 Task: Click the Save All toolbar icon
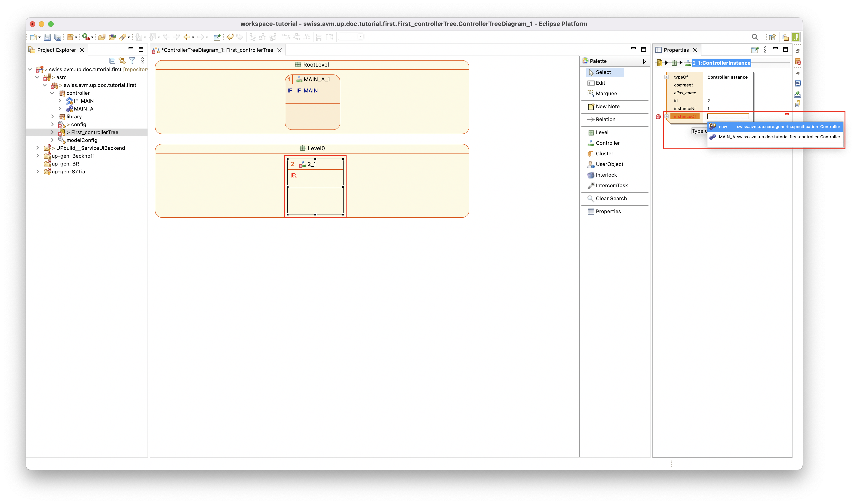click(58, 37)
